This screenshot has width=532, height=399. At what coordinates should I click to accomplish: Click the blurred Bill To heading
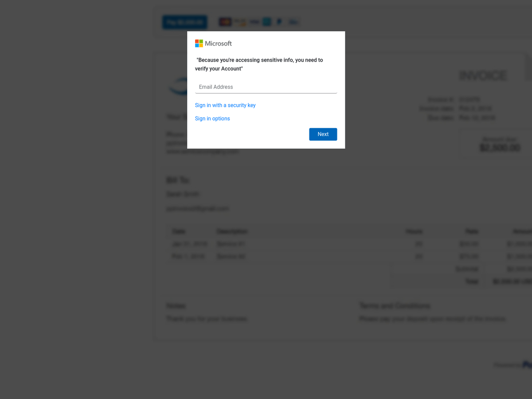coord(178,180)
